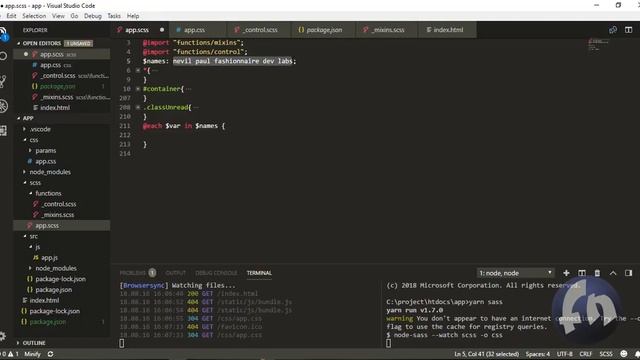Image resolution: width=640 pixels, height=360 pixels.
Task: Switch to the _mixins.scss editor tab
Action: 388,30
